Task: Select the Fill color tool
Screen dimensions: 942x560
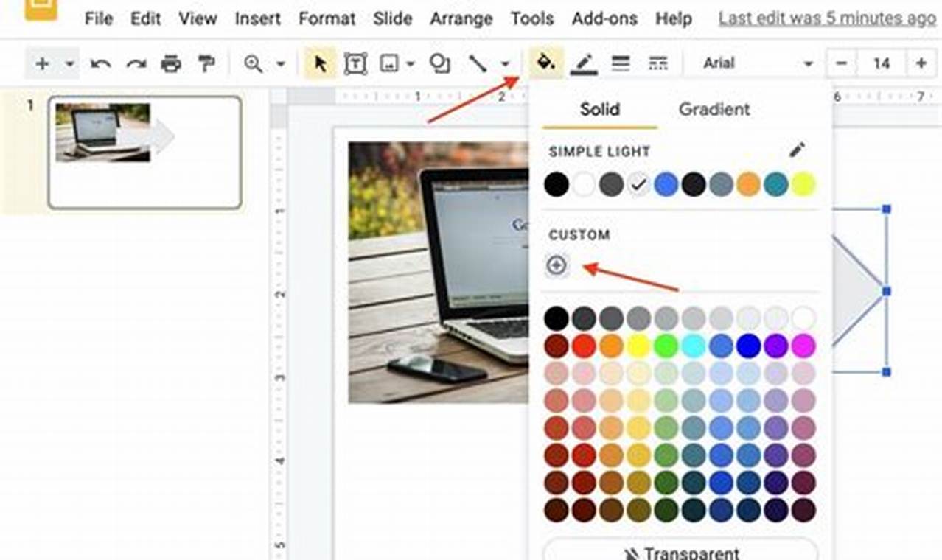Action: point(542,63)
